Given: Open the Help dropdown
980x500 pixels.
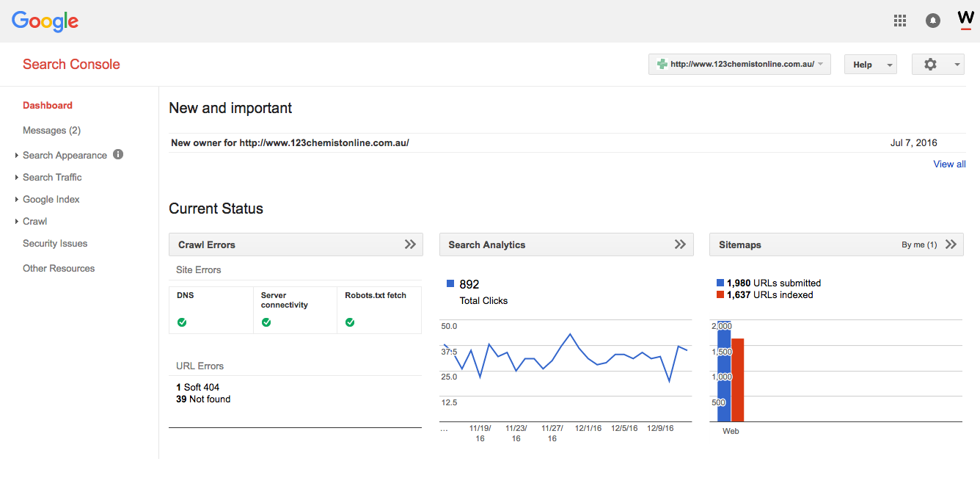Looking at the screenshot, I should [870, 64].
